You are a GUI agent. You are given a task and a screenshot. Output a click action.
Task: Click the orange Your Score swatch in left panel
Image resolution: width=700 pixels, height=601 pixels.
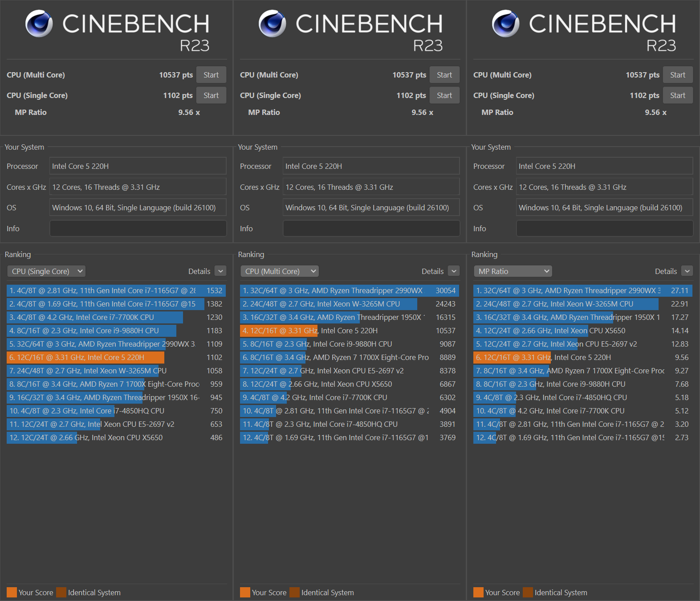(x=12, y=592)
